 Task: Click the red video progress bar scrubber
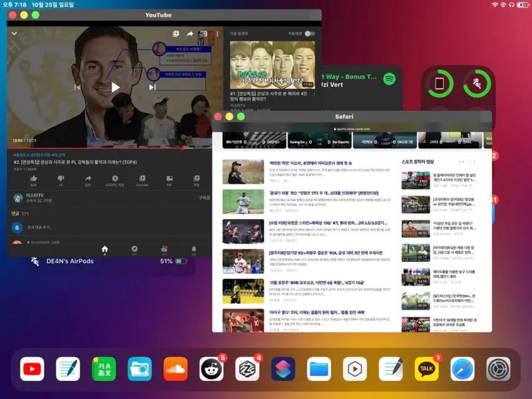pyautogui.click(x=183, y=148)
